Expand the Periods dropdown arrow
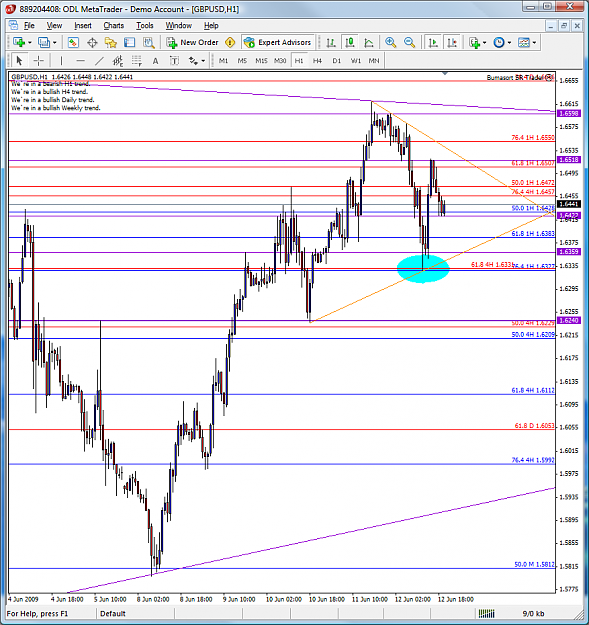Viewport: 589px width, 625px height. (x=509, y=42)
